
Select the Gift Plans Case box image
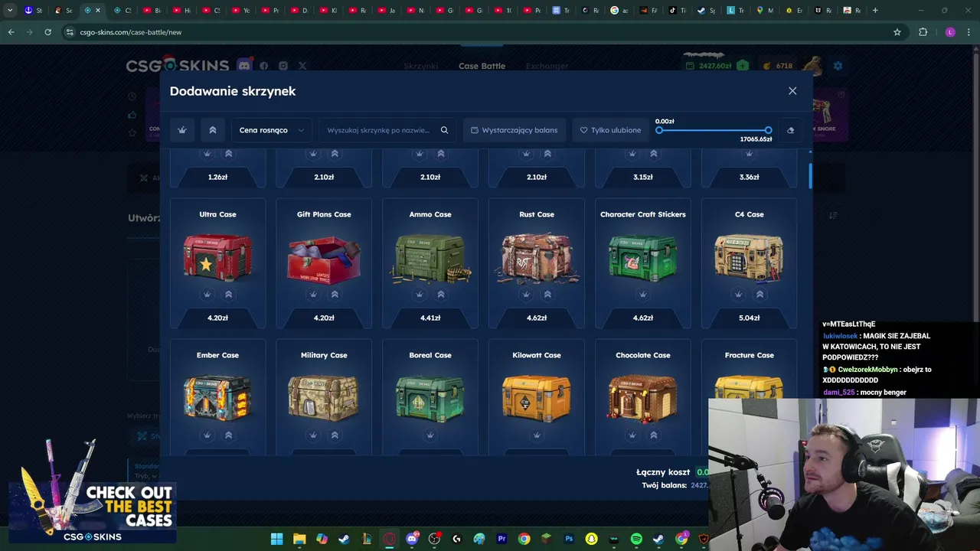tap(324, 259)
